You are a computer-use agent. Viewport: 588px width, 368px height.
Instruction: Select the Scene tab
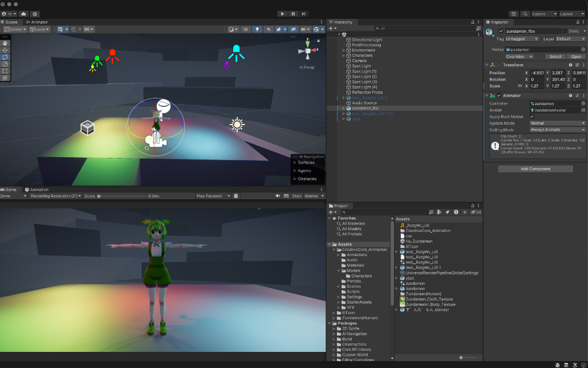coord(9,22)
